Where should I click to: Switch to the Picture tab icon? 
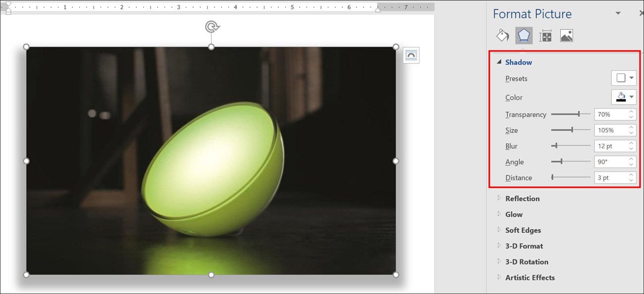(x=567, y=36)
